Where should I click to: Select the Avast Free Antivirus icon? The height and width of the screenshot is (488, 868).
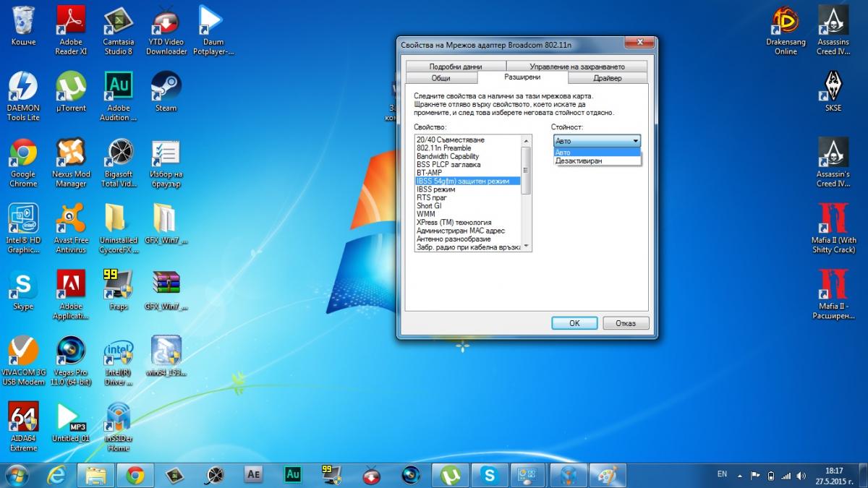pyautogui.click(x=71, y=228)
